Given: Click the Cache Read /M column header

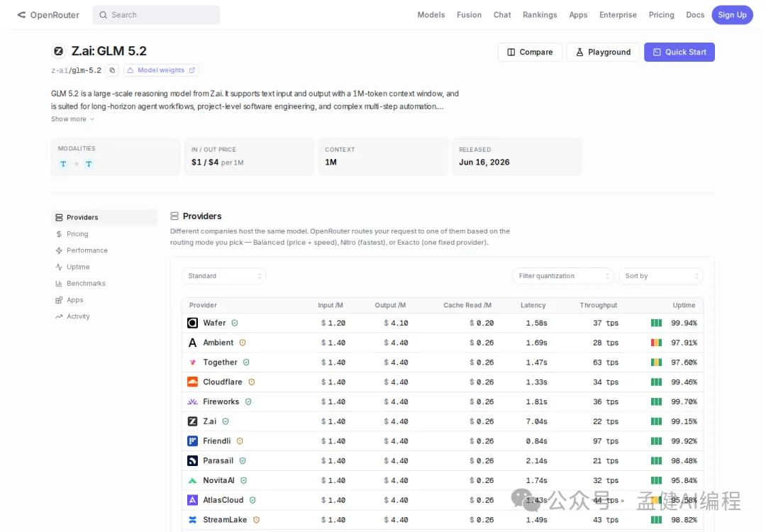Looking at the screenshot, I should pos(467,305).
